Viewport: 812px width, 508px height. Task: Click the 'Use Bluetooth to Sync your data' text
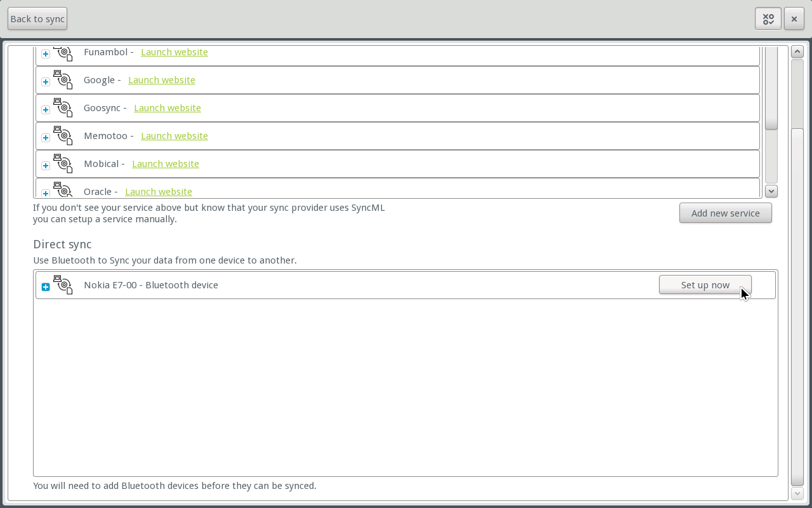coord(165,260)
